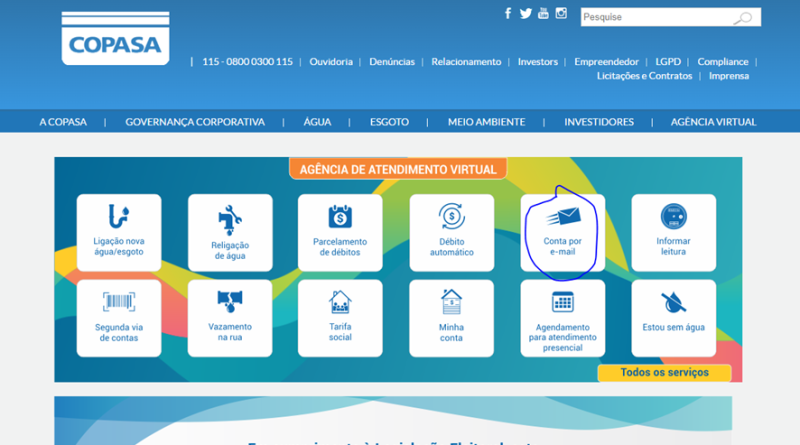Screen dimensions: 800x445
Task: Select Ligação nova água/esgoto service tile
Action: click(x=119, y=232)
